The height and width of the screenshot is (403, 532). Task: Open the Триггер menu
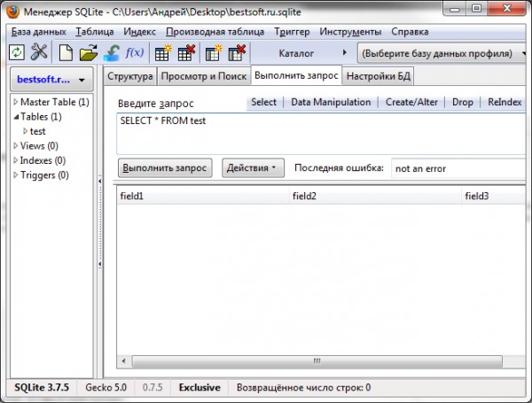pyautogui.click(x=292, y=32)
